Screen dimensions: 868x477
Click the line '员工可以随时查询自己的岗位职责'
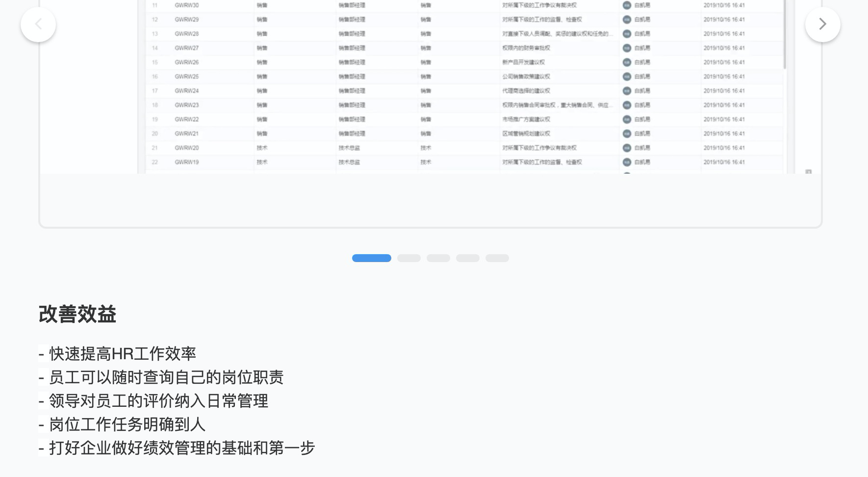click(166, 377)
